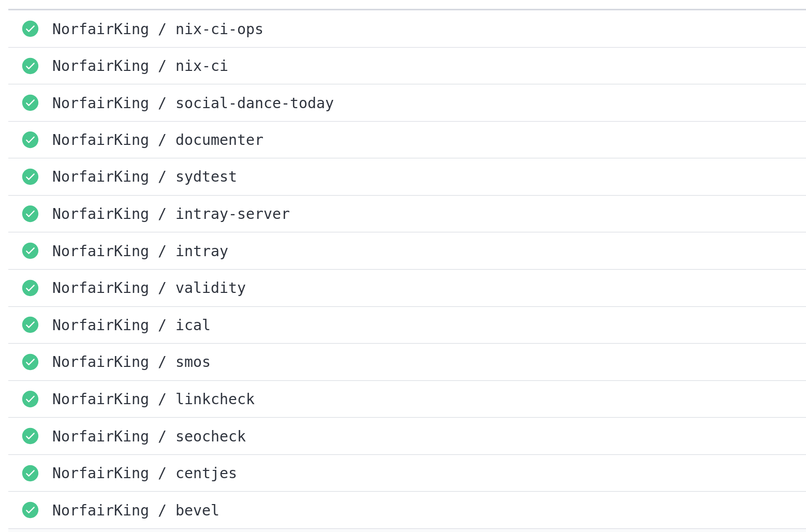This screenshot has height=532, width=806.
Task: Click the status icon for social-dance-today
Action: pyautogui.click(x=30, y=103)
